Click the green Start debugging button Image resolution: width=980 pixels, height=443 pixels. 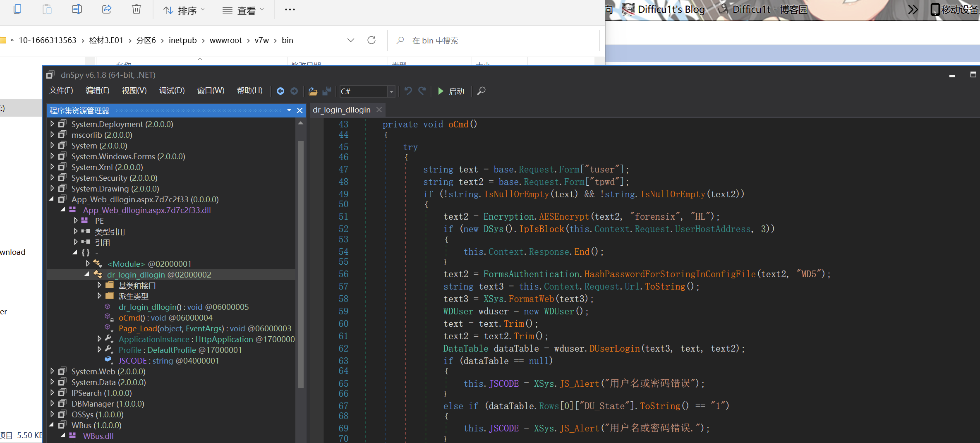(x=451, y=91)
